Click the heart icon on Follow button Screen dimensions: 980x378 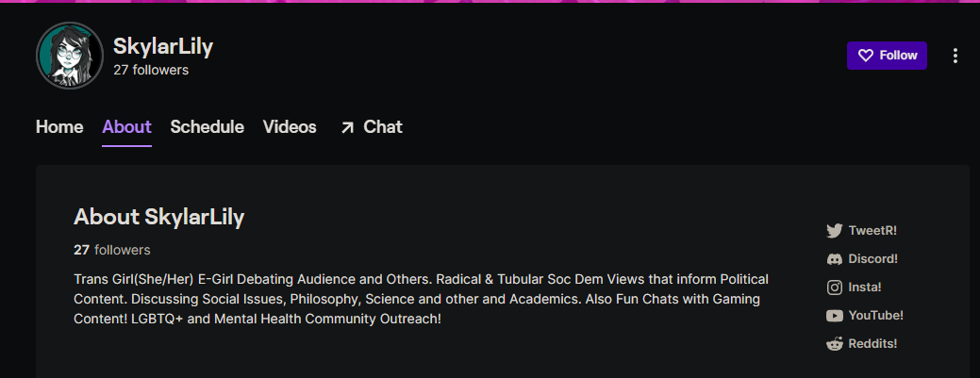click(865, 56)
